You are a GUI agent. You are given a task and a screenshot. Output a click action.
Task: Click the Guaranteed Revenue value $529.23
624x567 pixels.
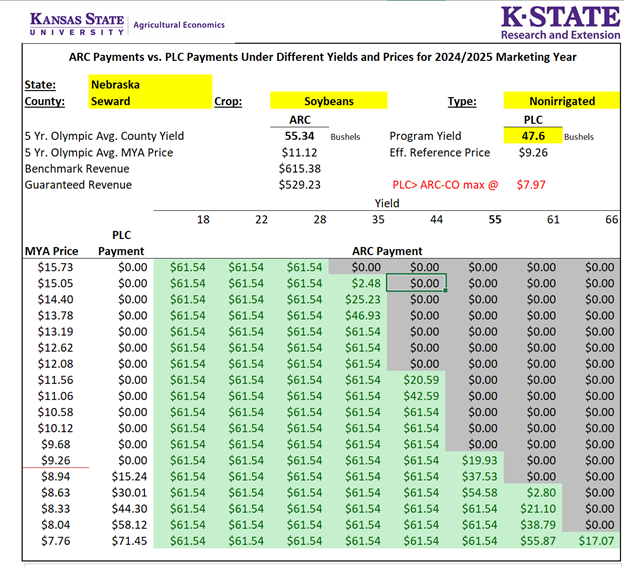coord(299,185)
